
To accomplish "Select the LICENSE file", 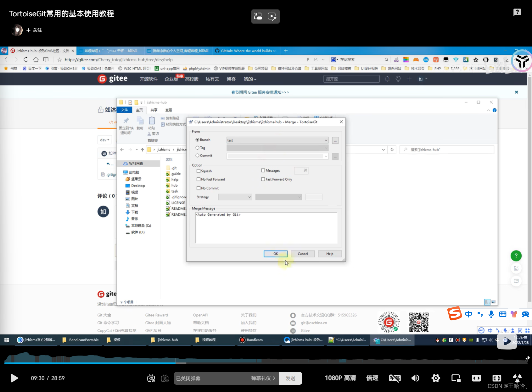I will (x=178, y=203).
